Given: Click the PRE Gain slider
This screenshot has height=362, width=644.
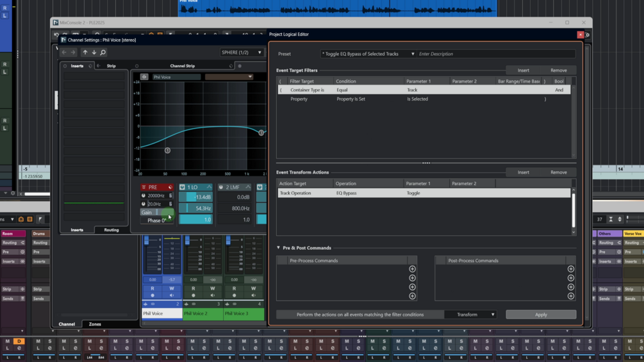Looking at the screenshot, I should click(156, 212).
